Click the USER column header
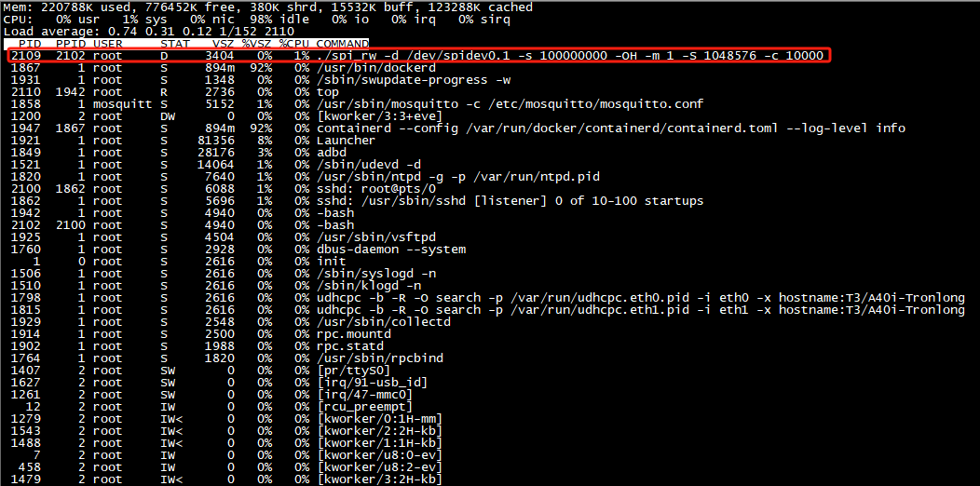Screen dimensions: 980x486 pos(108,44)
